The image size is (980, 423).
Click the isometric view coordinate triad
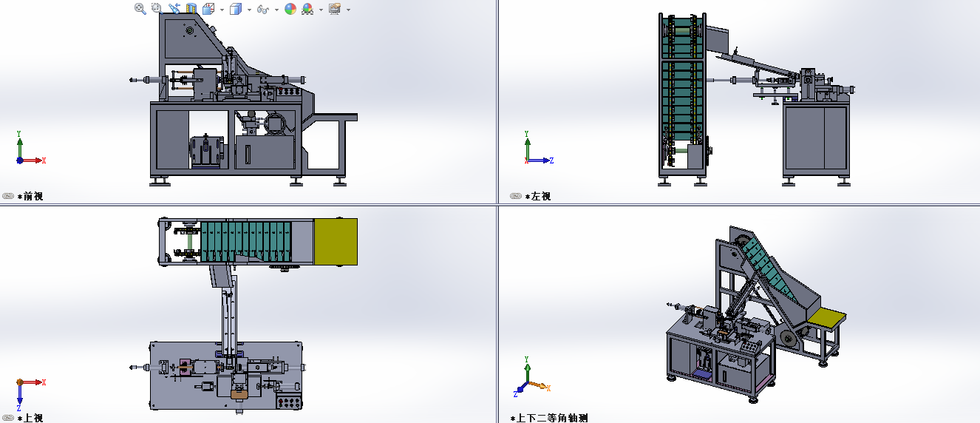click(533, 376)
